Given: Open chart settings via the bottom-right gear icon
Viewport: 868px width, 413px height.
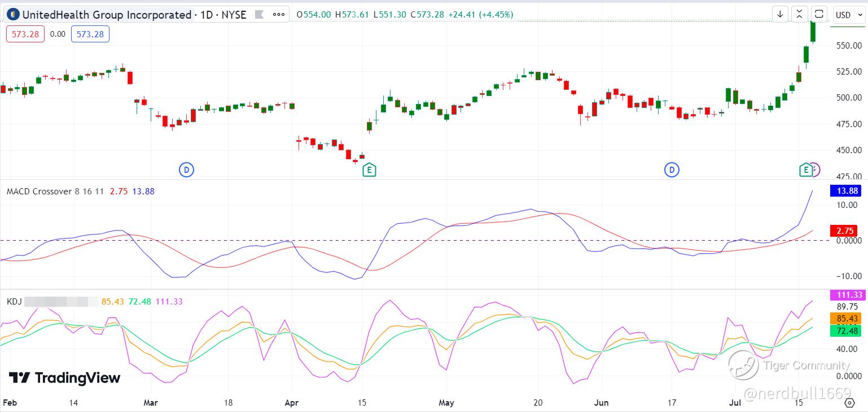Looking at the screenshot, I should [x=849, y=403].
